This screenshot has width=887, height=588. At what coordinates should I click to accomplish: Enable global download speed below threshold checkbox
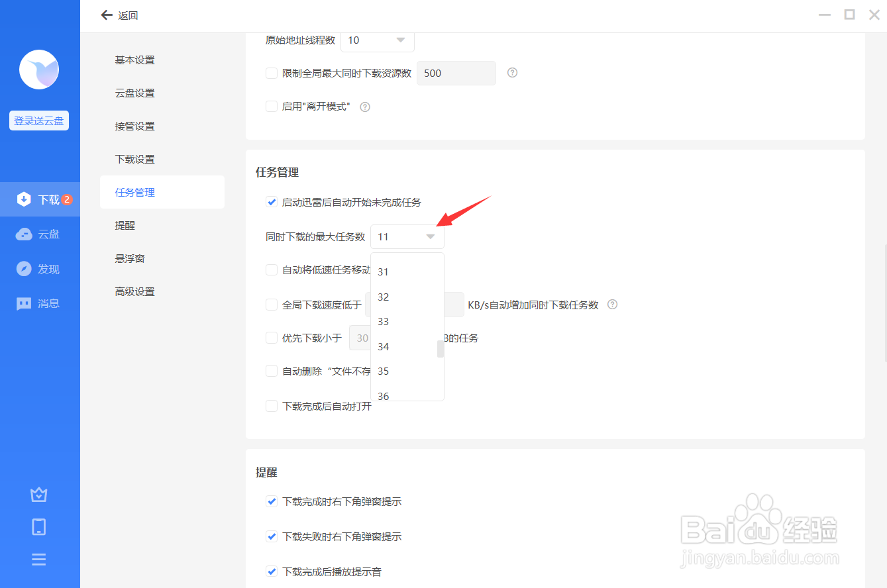click(x=272, y=305)
